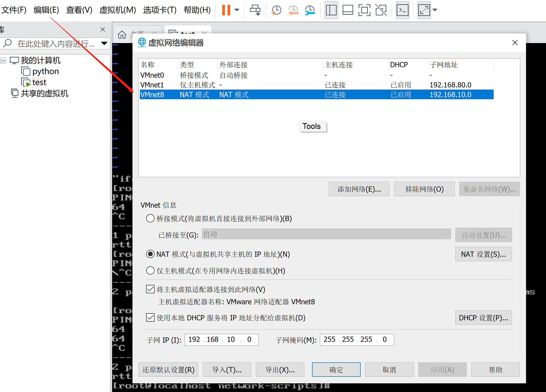Click 添加网络(E)... button
546x392 pixels.
tap(359, 189)
